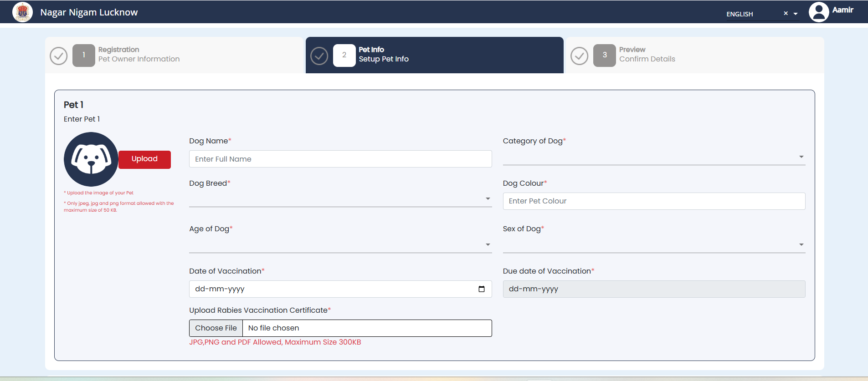Click Choose File for vaccination certificate
The image size is (868, 381).
click(x=216, y=328)
